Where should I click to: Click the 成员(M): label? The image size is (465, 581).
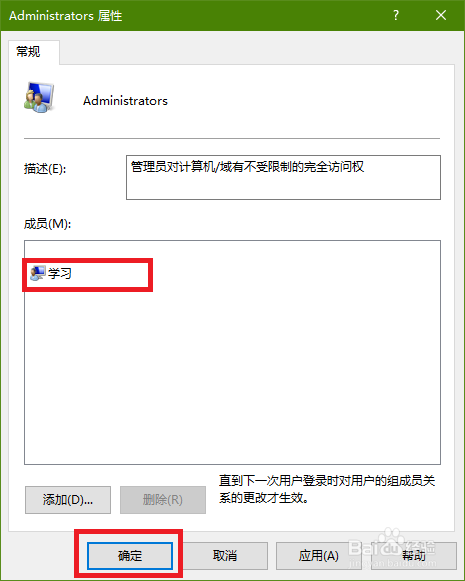pyautogui.click(x=47, y=224)
